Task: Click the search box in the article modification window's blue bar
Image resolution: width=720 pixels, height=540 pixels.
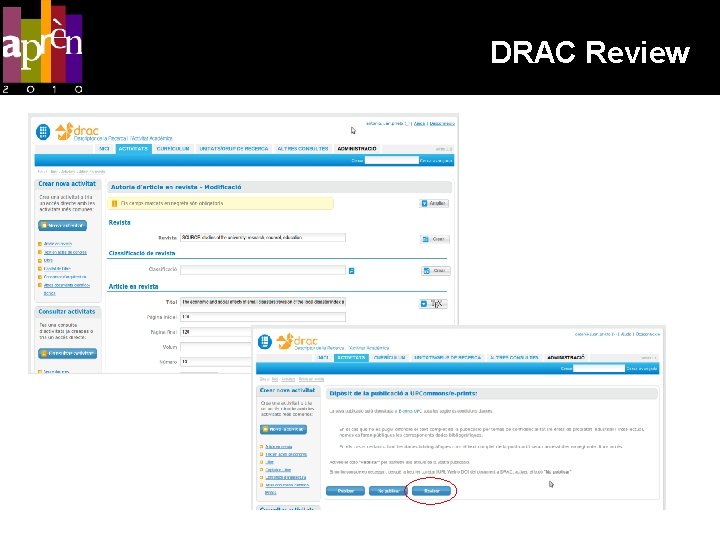Action: tap(392, 160)
